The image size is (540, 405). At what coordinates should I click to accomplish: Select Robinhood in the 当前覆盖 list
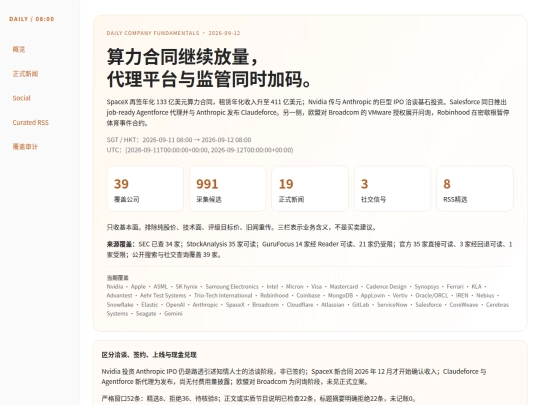(x=274, y=295)
